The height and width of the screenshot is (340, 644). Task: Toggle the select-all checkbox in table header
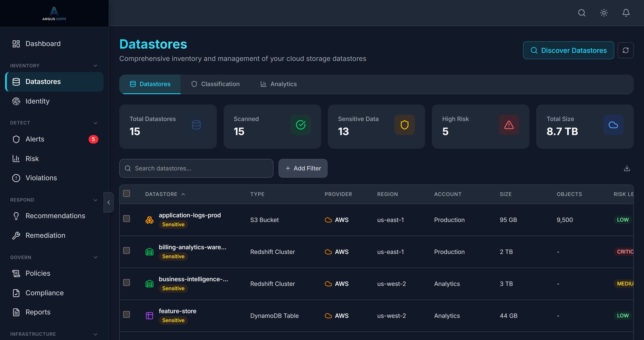click(x=126, y=193)
